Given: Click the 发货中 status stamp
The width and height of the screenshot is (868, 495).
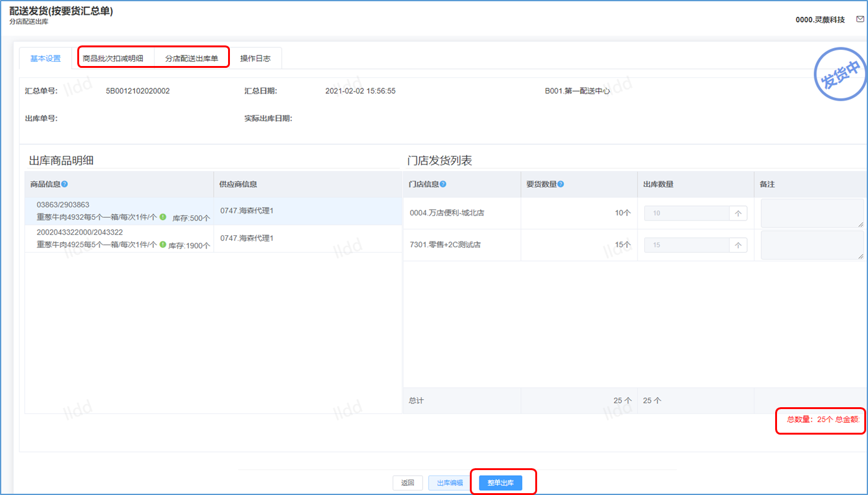Looking at the screenshot, I should (x=841, y=75).
